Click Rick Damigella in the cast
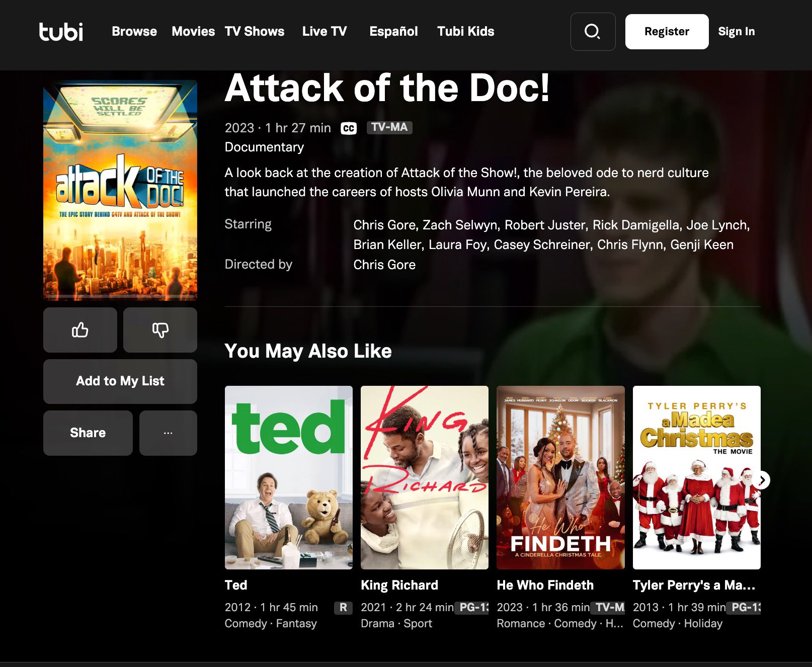The height and width of the screenshot is (667, 812). click(636, 225)
